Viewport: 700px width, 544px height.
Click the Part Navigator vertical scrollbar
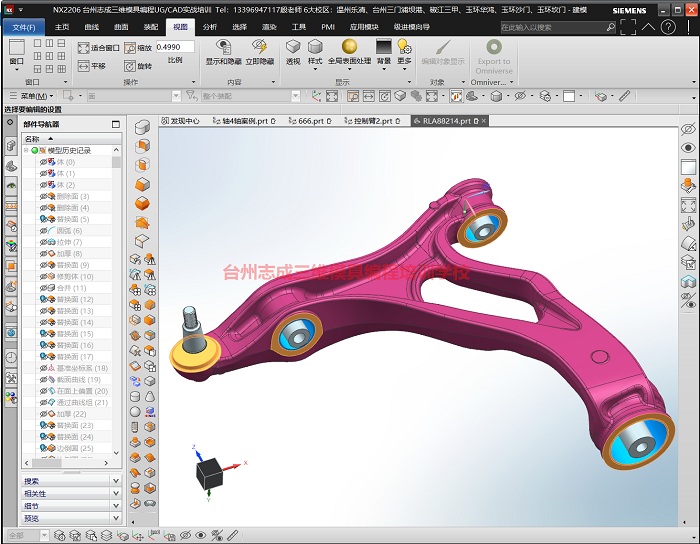pos(117,300)
